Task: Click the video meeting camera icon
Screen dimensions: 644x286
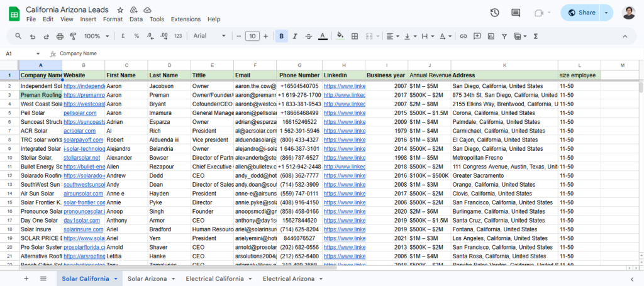Action: click(539, 13)
